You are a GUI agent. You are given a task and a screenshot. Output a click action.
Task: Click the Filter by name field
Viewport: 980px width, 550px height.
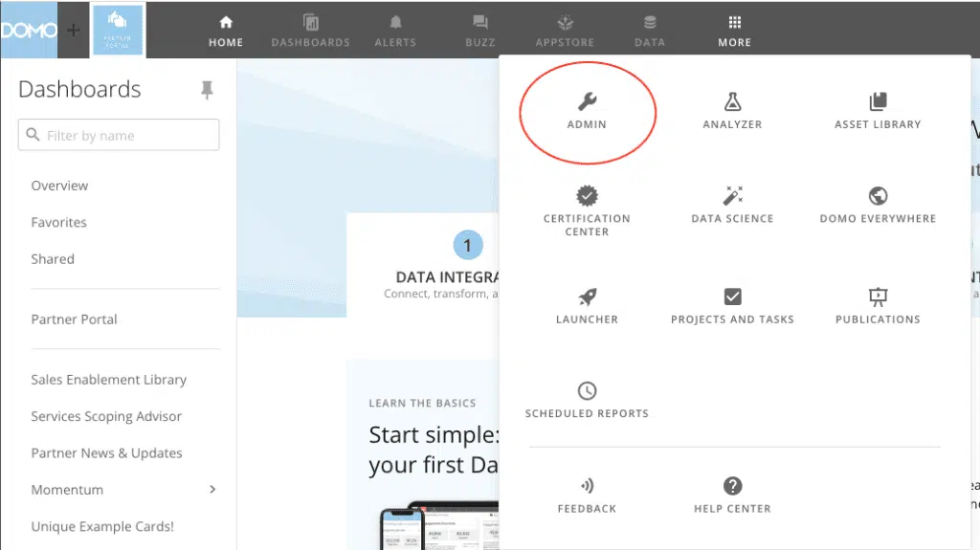119,135
